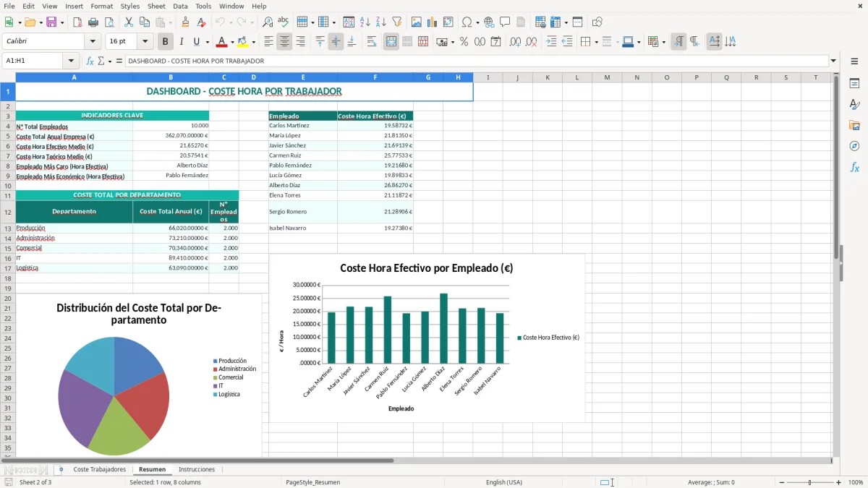Toggle Underline formatting
Image resolution: width=868 pixels, height=488 pixels.
point(197,42)
